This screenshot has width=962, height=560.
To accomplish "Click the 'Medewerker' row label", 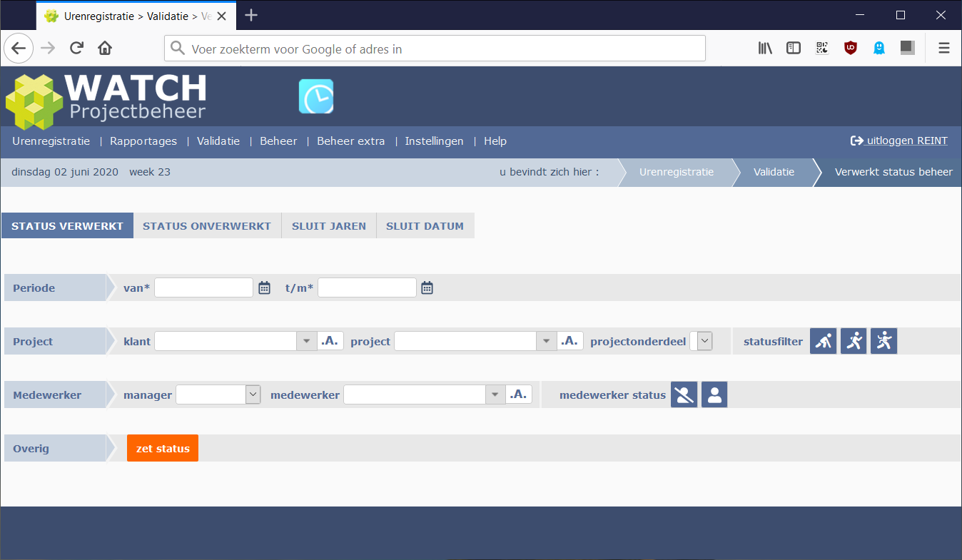I will [x=47, y=395].
